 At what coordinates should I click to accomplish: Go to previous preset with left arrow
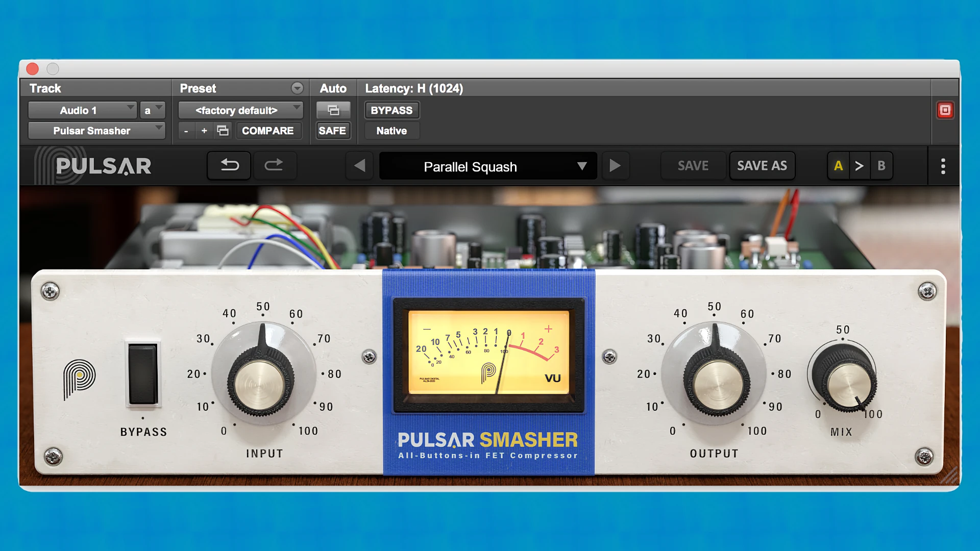359,166
